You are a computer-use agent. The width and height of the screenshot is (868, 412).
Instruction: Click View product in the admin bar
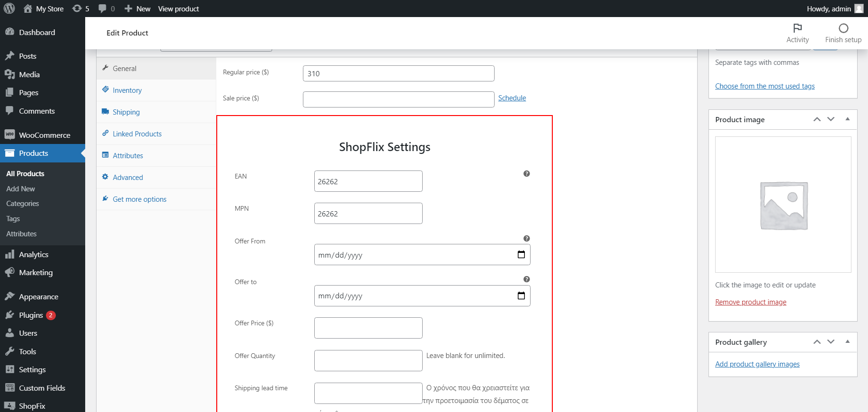(x=178, y=9)
